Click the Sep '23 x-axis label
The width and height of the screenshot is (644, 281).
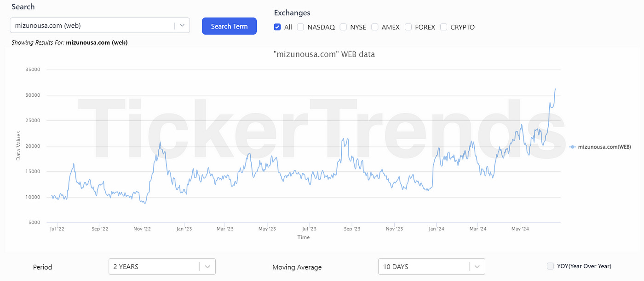tap(351, 228)
